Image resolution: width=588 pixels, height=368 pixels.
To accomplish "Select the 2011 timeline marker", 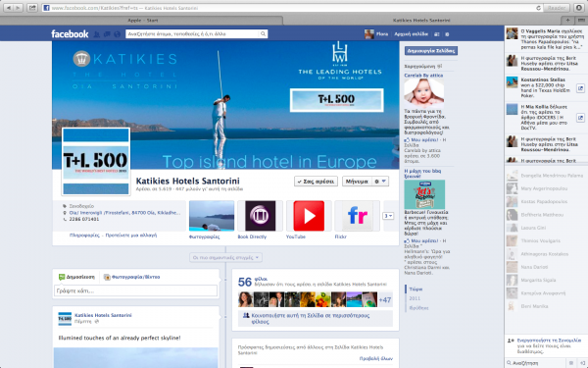I will pyautogui.click(x=415, y=298).
